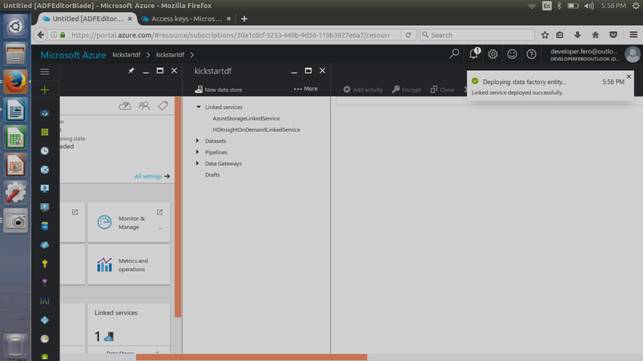Click the yellow key icon in Azure sidebar

pyautogui.click(x=45, y=263)
